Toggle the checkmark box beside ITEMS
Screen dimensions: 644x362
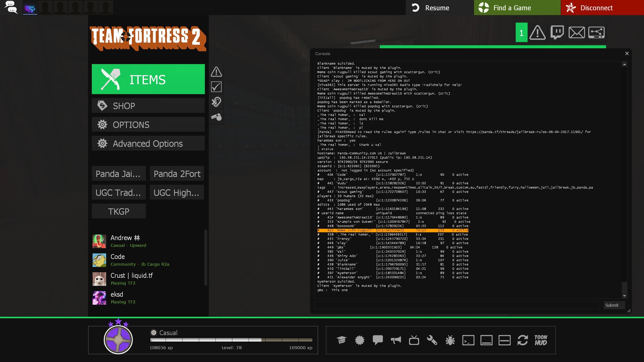tap(216, 87)
